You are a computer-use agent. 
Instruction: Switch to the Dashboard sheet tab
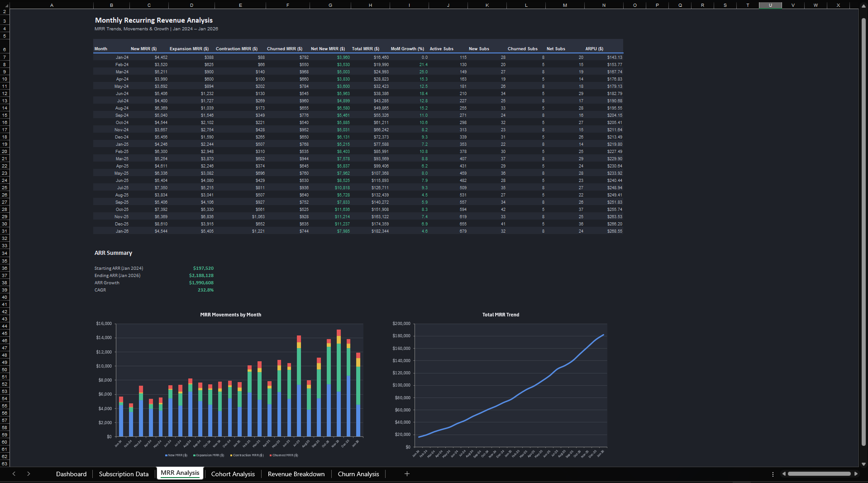pyautogui.click(x=71, y=474)
